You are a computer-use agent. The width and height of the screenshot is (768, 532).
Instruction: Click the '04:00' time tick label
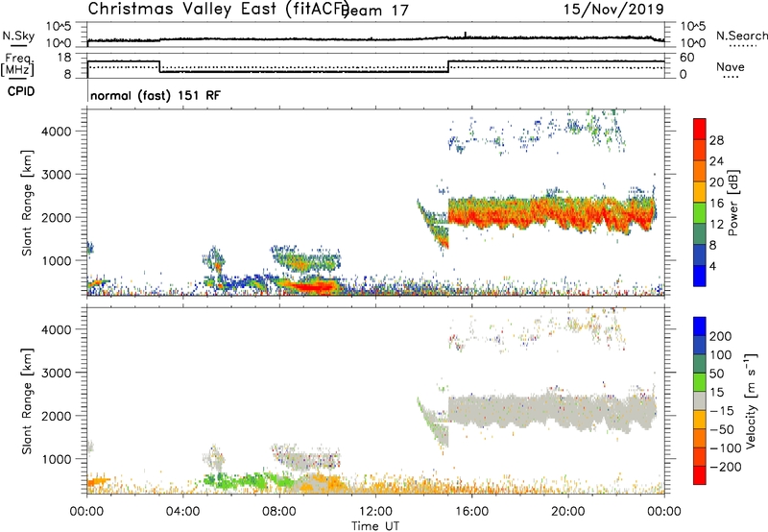(183, 512)
